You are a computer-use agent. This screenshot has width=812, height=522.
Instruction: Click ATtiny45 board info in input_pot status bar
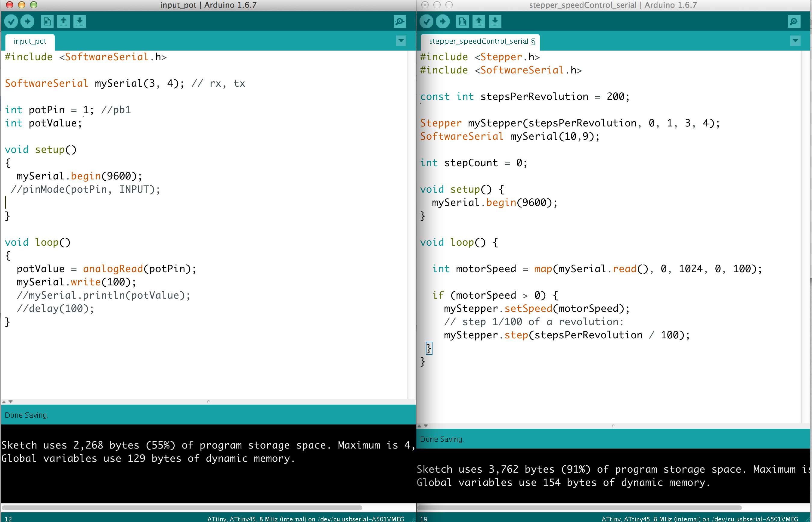point(305,519)
